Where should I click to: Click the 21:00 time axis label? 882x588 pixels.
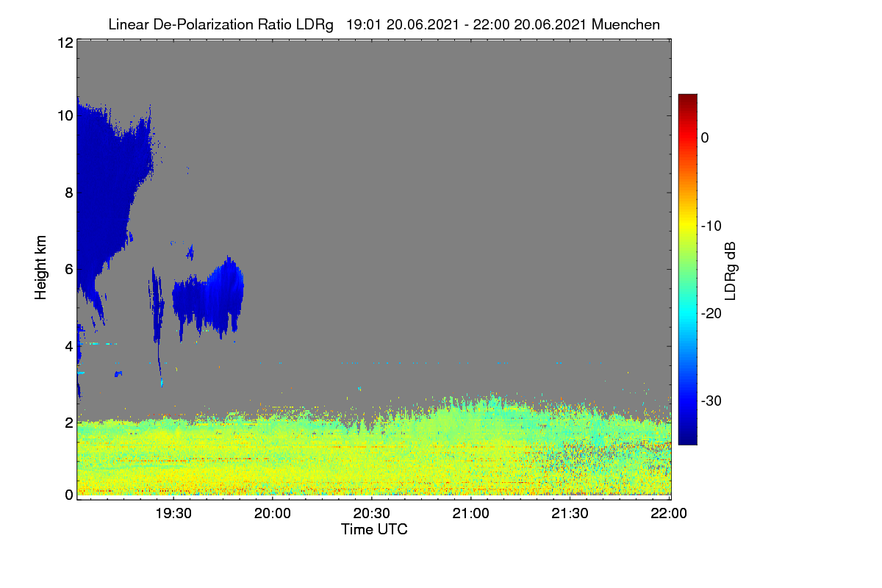coord(471,513)
